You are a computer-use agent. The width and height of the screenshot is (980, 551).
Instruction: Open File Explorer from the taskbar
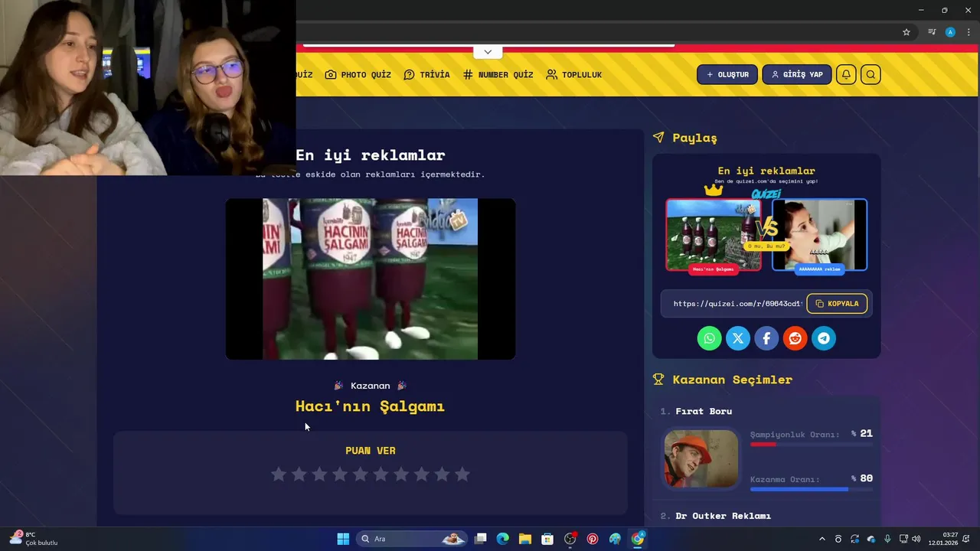tap(525, 539)
